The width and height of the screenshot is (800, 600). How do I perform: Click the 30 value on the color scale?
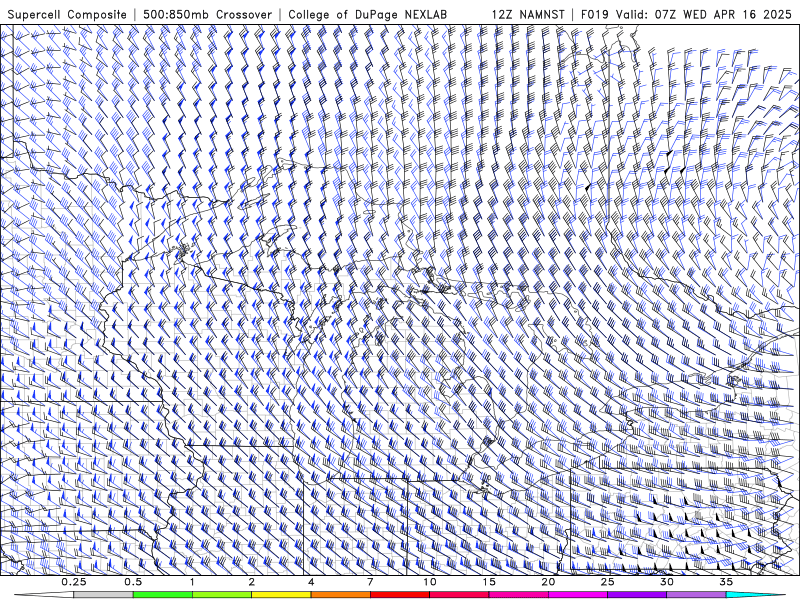point(667,582)
